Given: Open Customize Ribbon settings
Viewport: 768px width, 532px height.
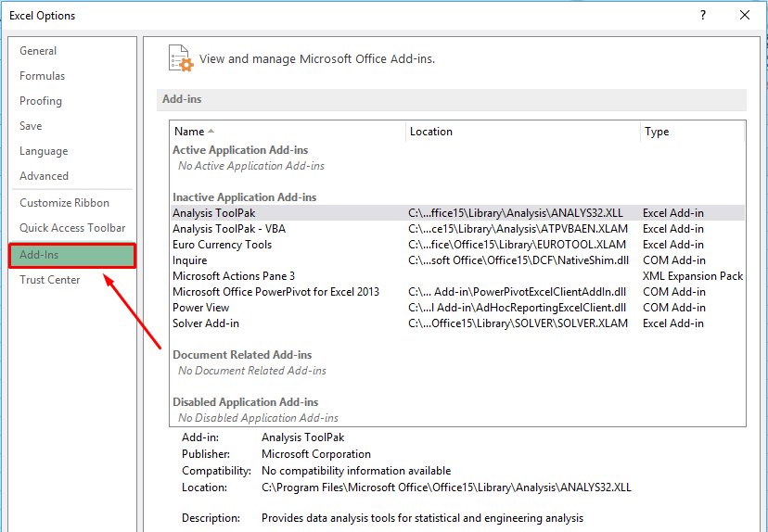Looking at the screenshot, I should [64, 203].
